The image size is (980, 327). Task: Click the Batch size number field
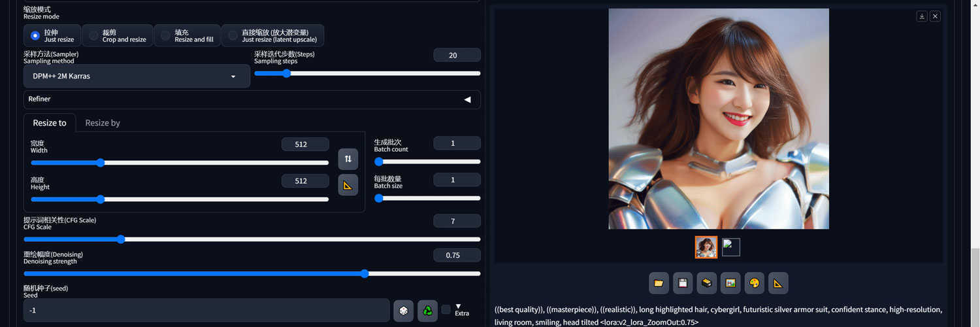tap(457, 180)
